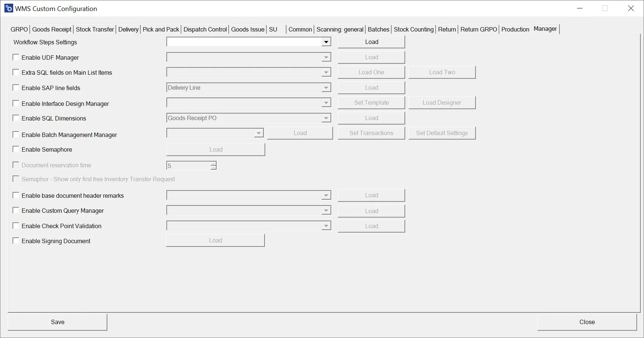The width and height of the screenshot is (644, 338).
Task: Enable UDF Manager checkbox
Action: click(16, 57)
